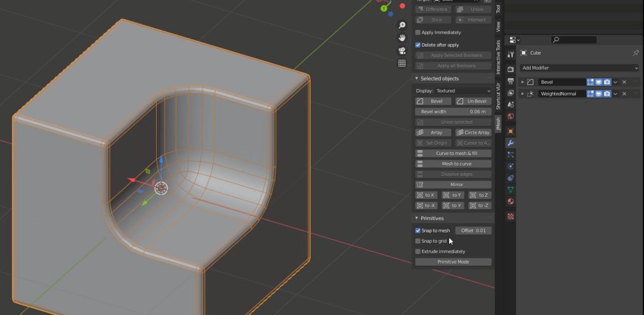Viewport: 644px width, 315px height.
Task: Pin the Cube properties panel
Action: click(636, 53)
